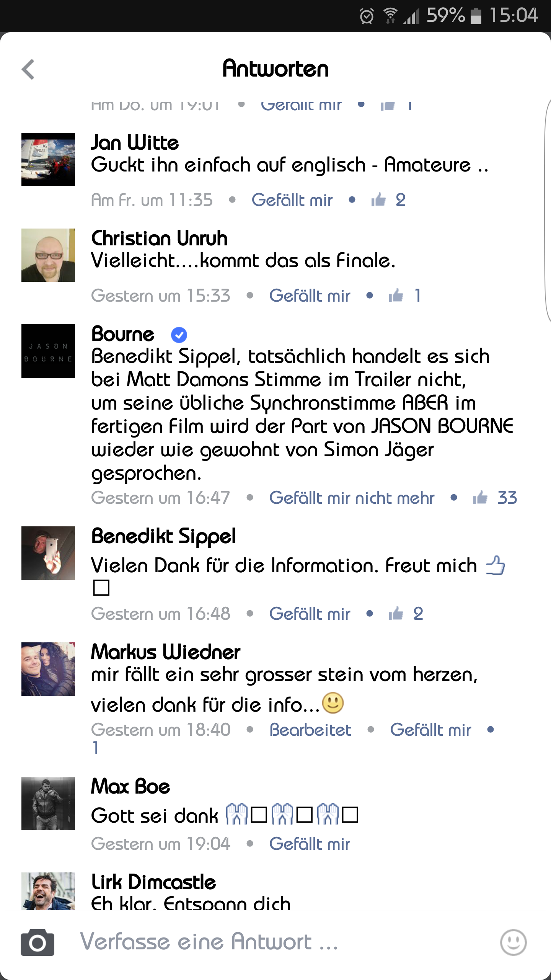Open the Jason Bourne page avatar
Image resolution: width=551 pixels, height=980 pixels.
click(48, 351)
